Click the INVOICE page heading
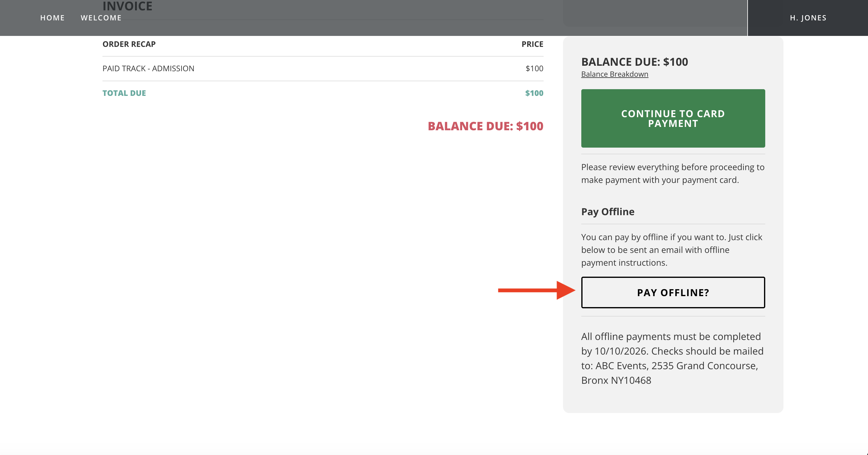 click(127, 6)
